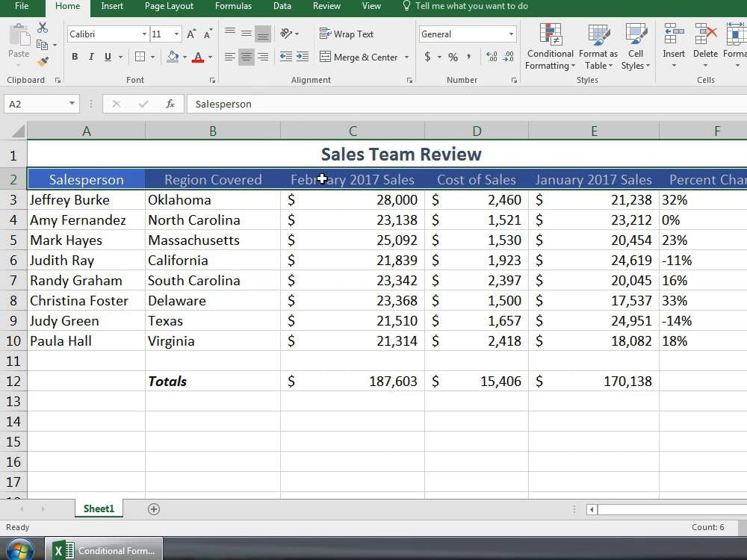Open the General number format dropdown
Screen dimensions: 747x560
[x=511, y=34]
